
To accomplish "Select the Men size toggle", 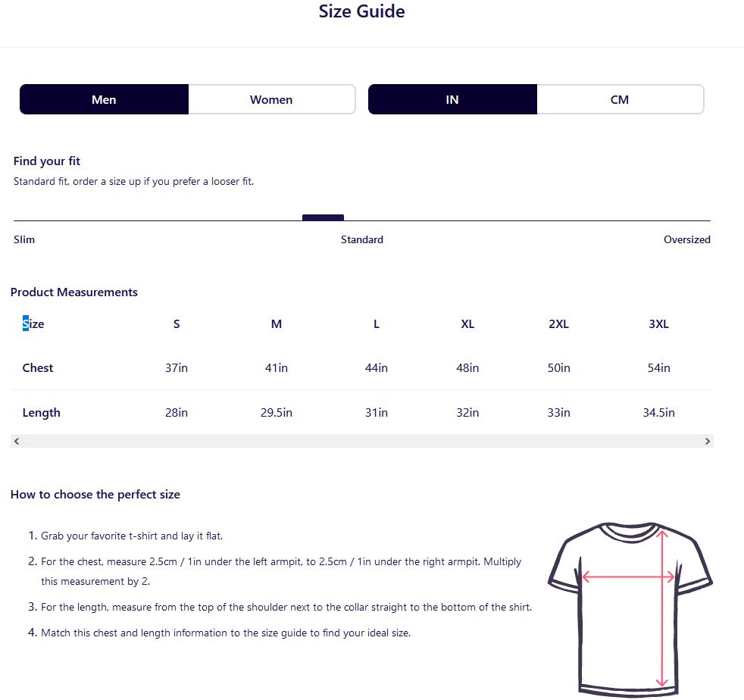I will (x=104, y=99).
